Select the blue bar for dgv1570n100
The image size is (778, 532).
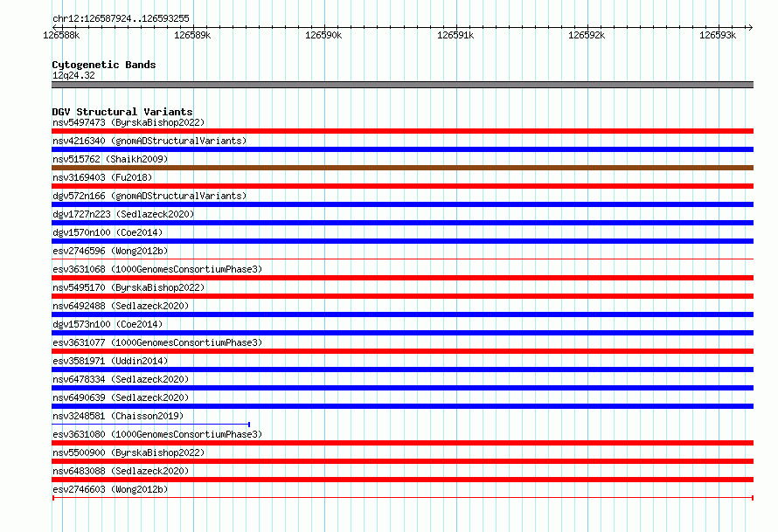[402, 241]
